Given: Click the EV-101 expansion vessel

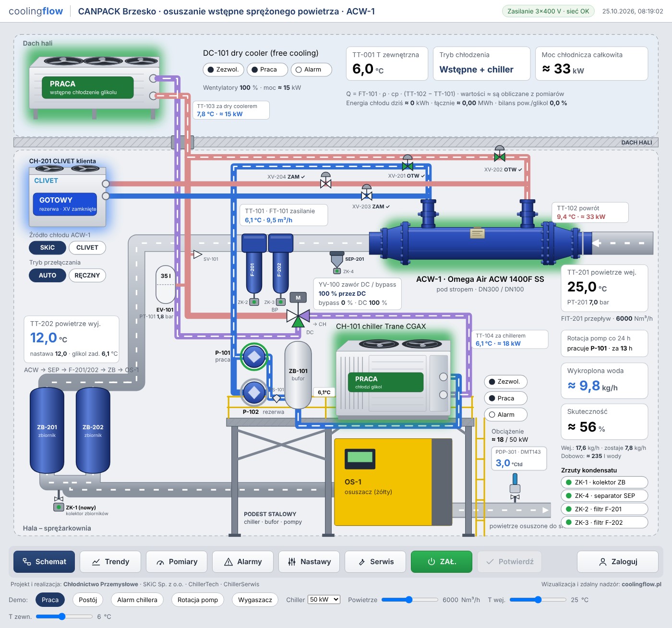Looking at the screenshot, I should pos(166,285).
